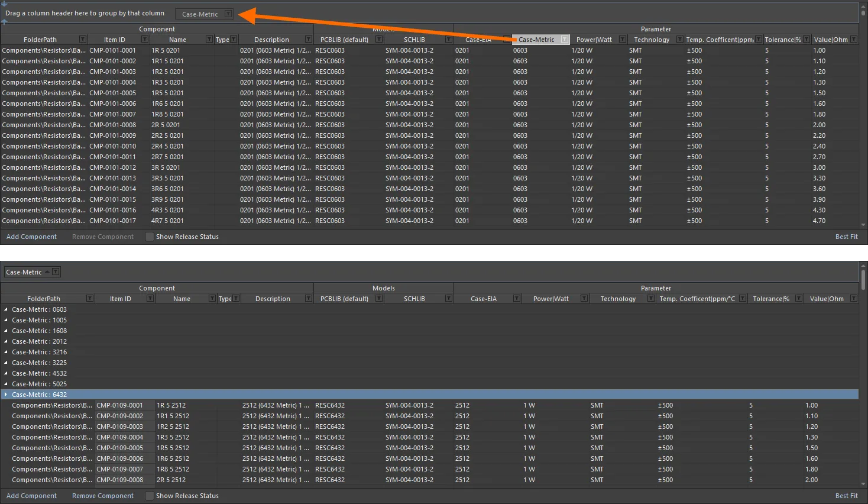Click Best Fit in the bottom panel

click(x=846, y=496)
